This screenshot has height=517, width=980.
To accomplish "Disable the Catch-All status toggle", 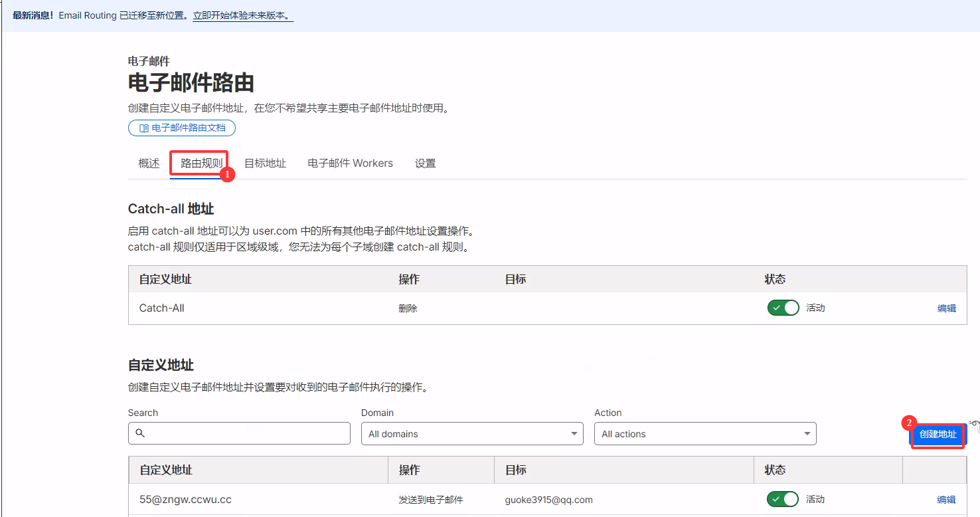I will 783,308.
